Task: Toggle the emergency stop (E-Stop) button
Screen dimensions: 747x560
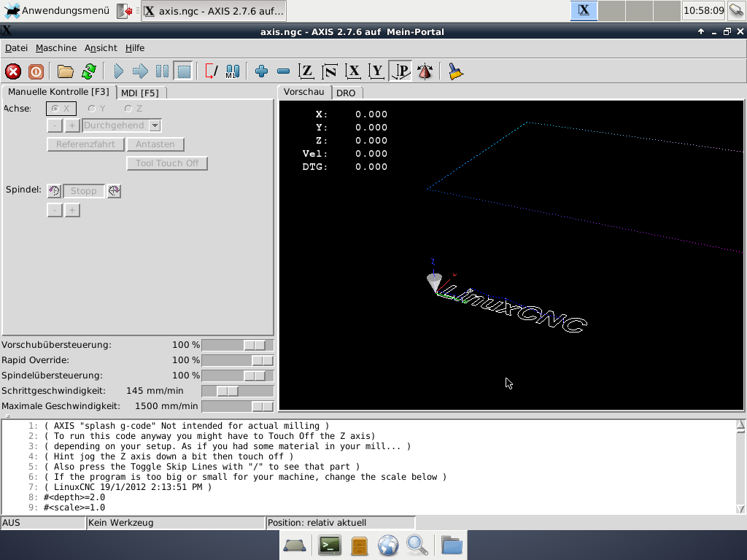Action: (13, 71)
